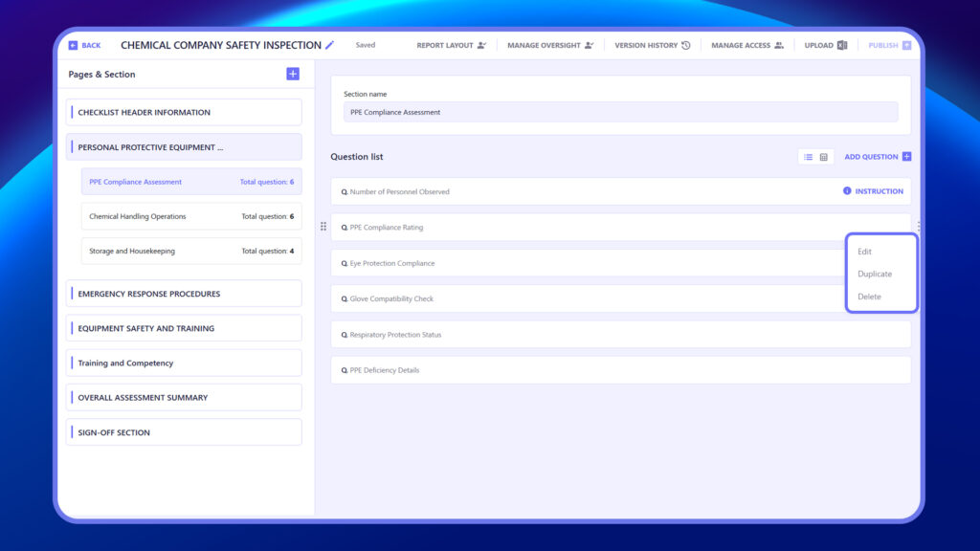Click drag handle beside PPE Compliance Rating
Viewport: 980px width, 551px height.
coord(323,226)
